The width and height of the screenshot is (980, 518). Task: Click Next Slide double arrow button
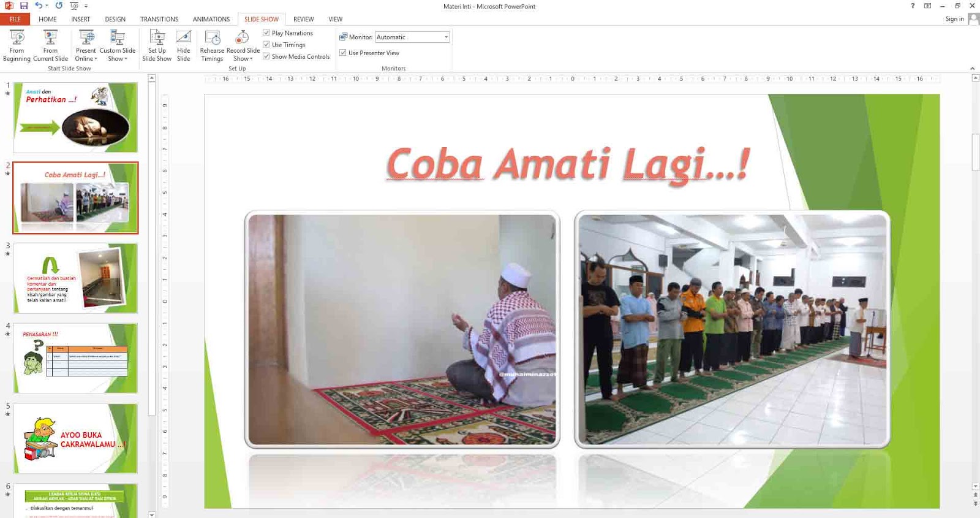click(975, 503)
